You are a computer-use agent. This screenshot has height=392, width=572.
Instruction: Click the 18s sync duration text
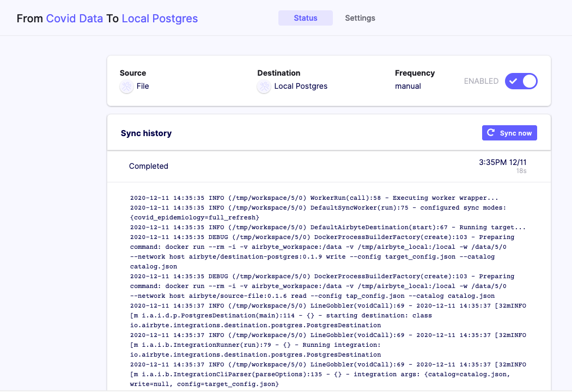[x=521, y=171]
